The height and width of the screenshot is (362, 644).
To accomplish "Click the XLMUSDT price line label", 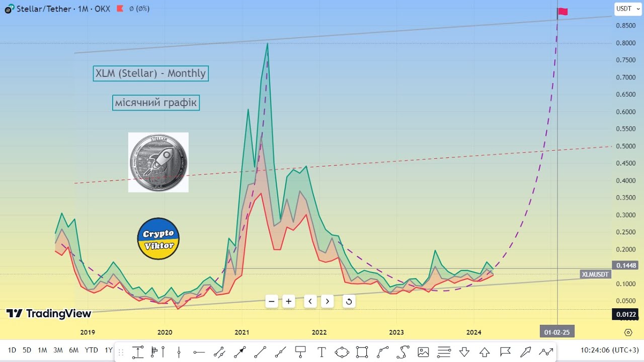I will [596, 275].
